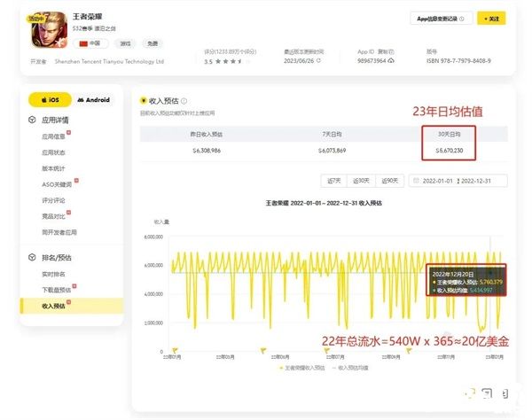
Task: Click the 7天日均 value $6,073,869
Action: click(x=332, y=151)
